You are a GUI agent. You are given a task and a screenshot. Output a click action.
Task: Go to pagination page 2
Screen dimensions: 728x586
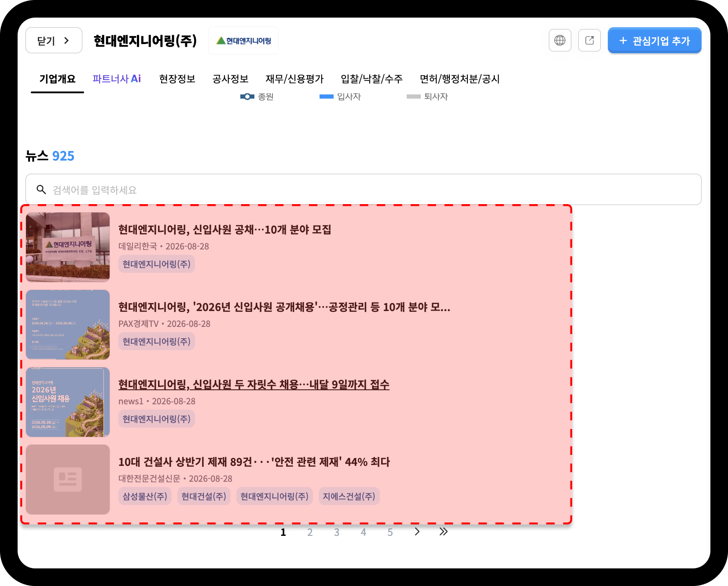coord(310,532)
